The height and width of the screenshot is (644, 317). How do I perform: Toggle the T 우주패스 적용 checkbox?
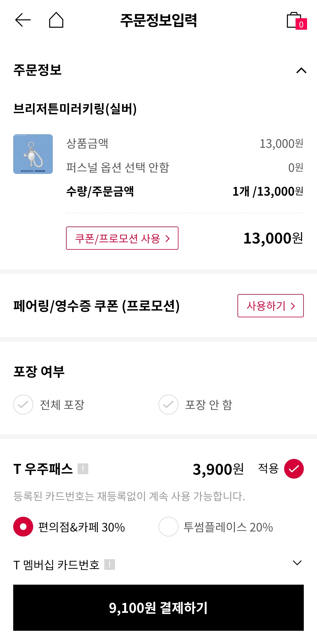294,469
